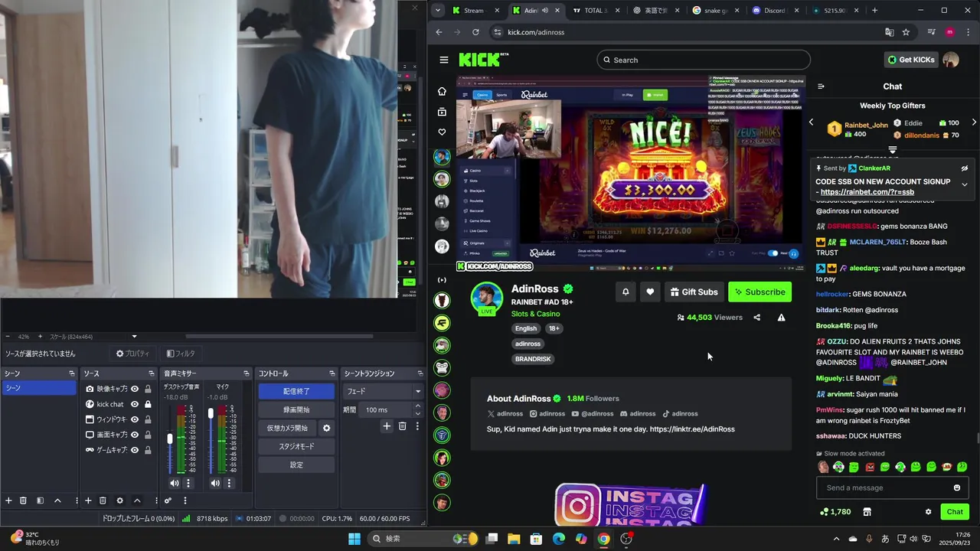Image resolution: width=980 pixels, height=551 pixels.
Task: Toggle visibility of 映像キャプチャ source
Action: coord(135,389)
